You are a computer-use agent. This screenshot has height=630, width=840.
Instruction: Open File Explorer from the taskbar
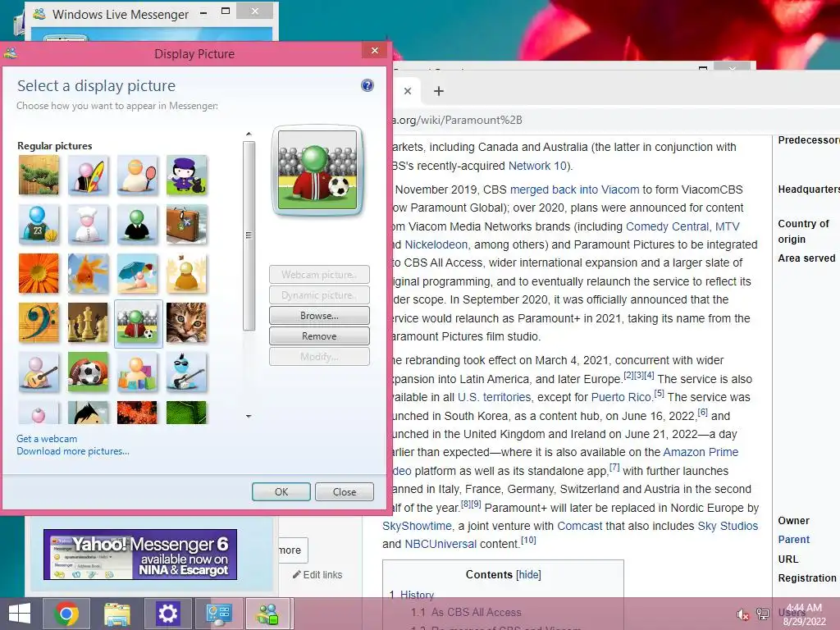click(x=116, y=614)
